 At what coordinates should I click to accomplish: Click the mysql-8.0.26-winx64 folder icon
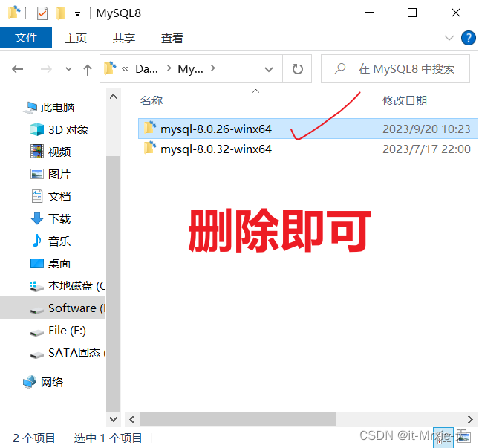point(150,128)
